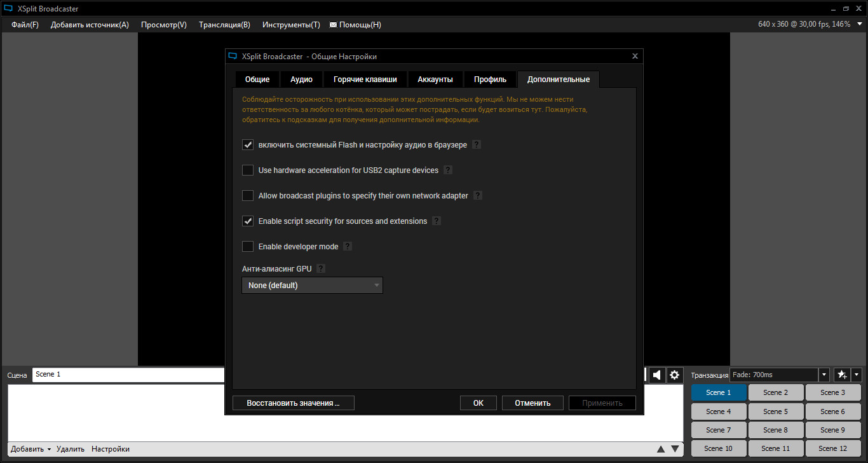Expand the resolution dropdown arrow at top right
The image size is (868, 463).
pyautogui.click(x=860, y=24)
